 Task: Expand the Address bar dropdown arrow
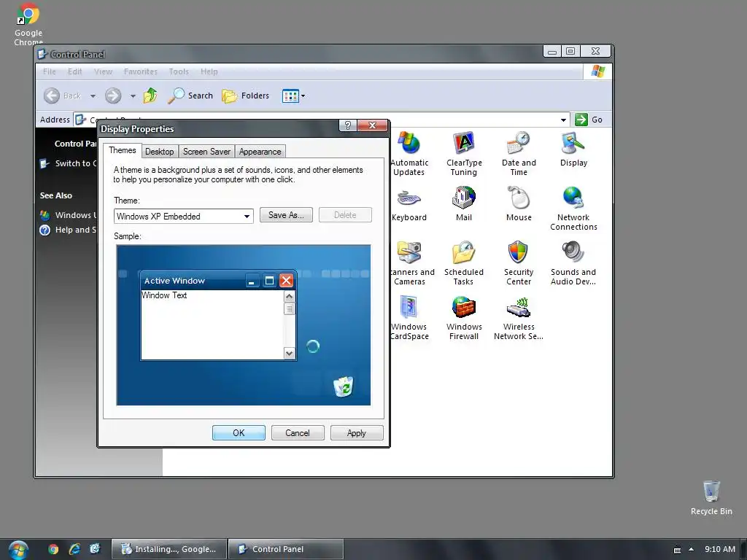click(x=563, y=120)
